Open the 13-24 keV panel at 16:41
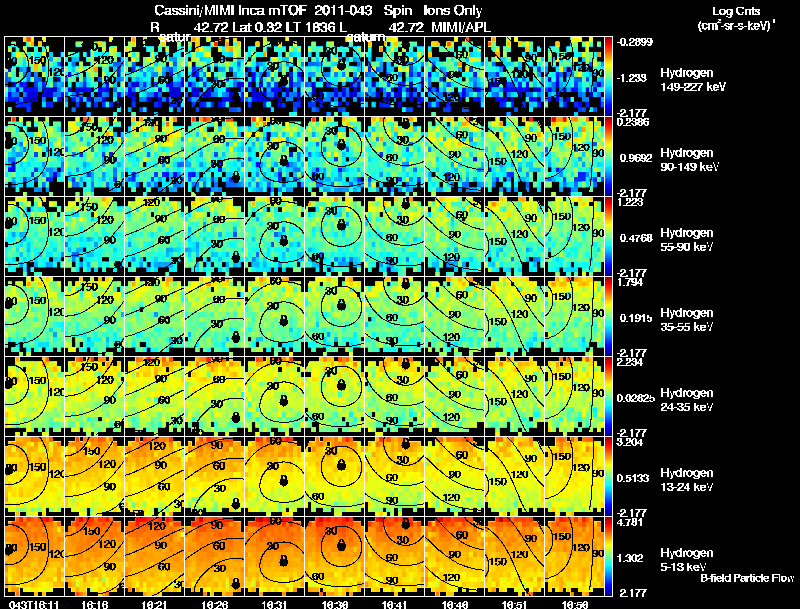The width and height of the screenshot is (800, 609). pos(395,476)
